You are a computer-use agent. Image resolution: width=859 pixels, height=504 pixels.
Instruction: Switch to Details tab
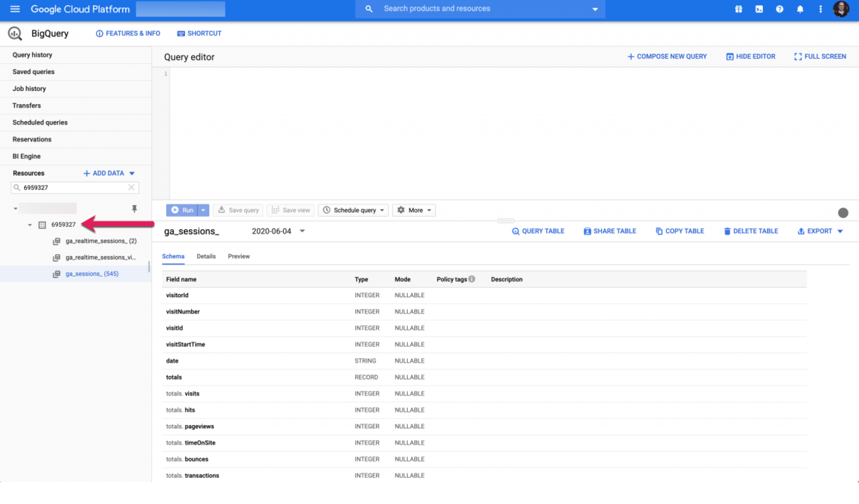[206, 256]
